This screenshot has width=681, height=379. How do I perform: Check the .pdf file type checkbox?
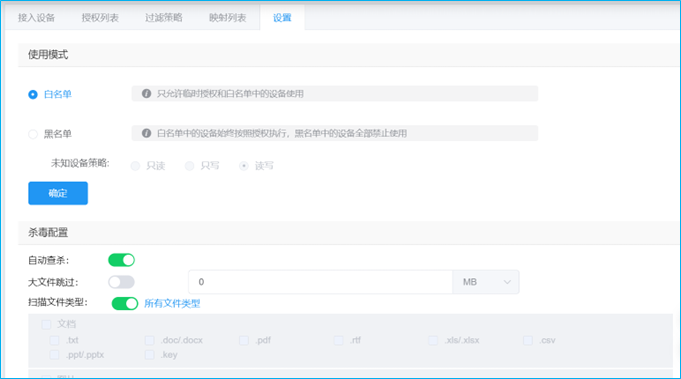click(x=244, y=340)
